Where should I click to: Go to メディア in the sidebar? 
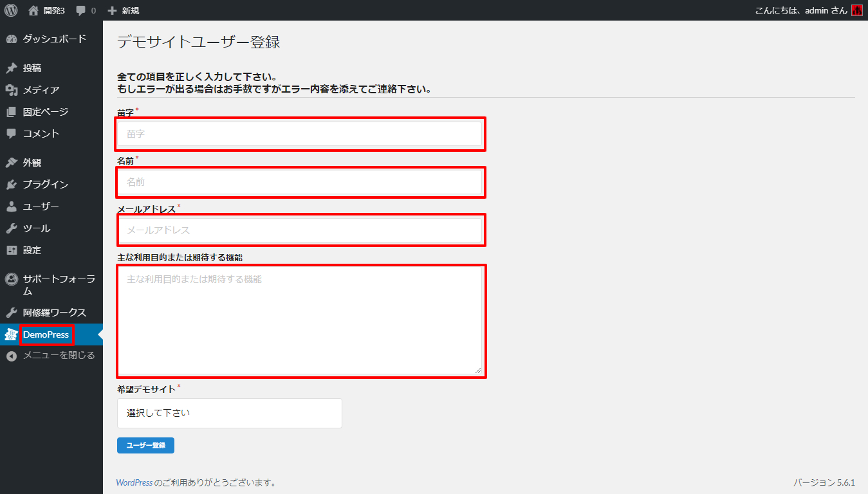click(x=51, y=90)
